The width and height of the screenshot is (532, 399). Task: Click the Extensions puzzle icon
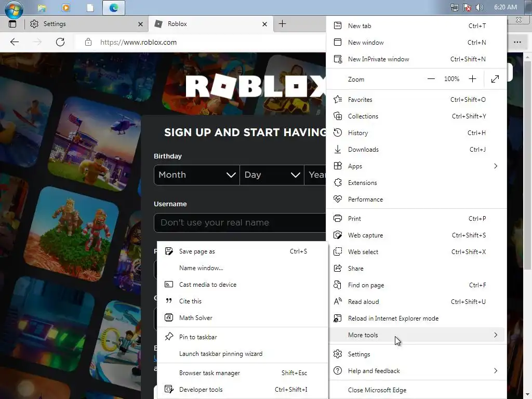[x=338, y=182]
